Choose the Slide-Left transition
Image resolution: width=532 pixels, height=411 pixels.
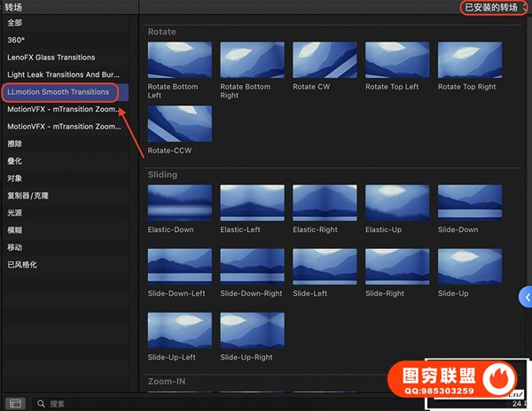(325, 266)
